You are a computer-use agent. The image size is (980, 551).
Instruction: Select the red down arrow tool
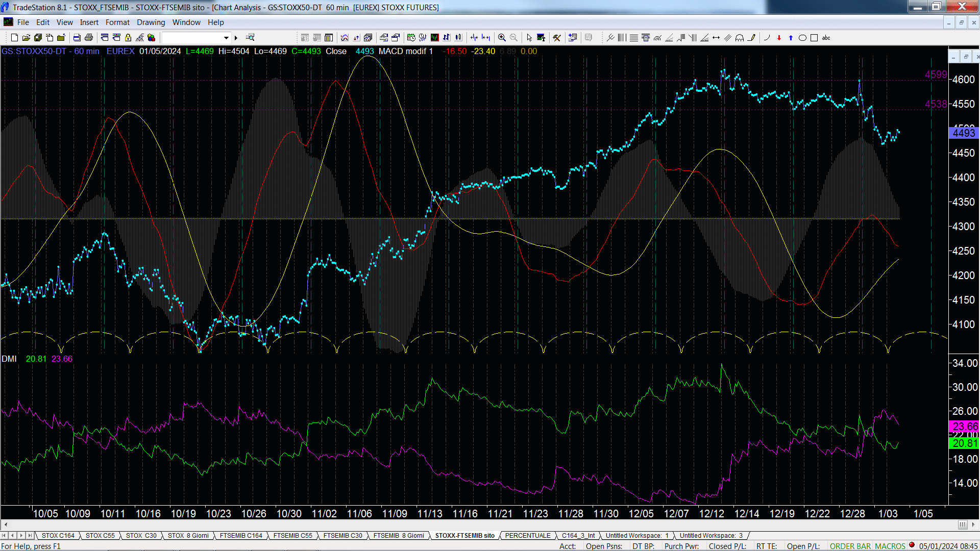click(x=779, y=38)
